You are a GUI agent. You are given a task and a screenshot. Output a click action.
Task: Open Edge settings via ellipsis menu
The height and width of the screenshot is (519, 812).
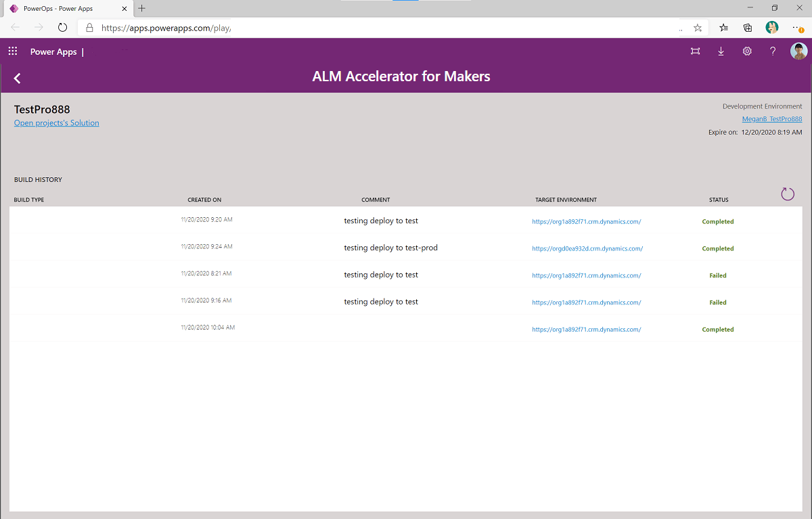[797, 28]
